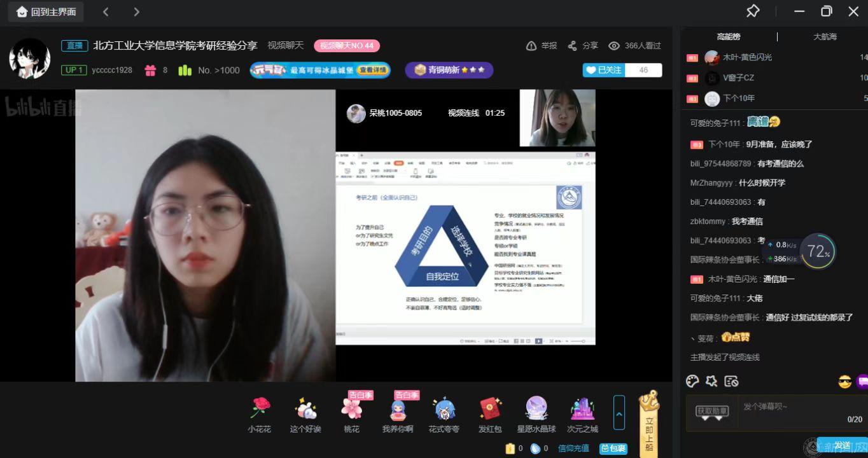Open the 信仰充值 recharge link
Screen dimensions: 868x458
coord(573,448)
